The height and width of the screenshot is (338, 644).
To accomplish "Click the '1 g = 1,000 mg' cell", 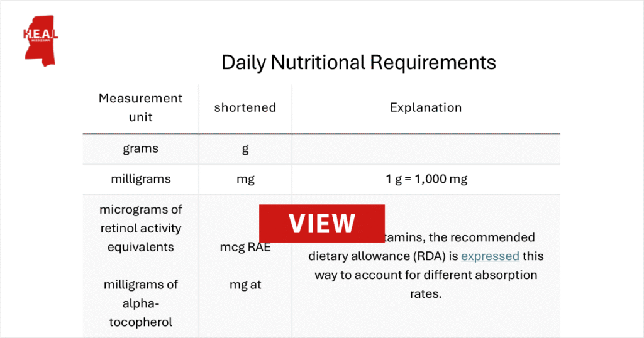I will [x=426, y=179].
